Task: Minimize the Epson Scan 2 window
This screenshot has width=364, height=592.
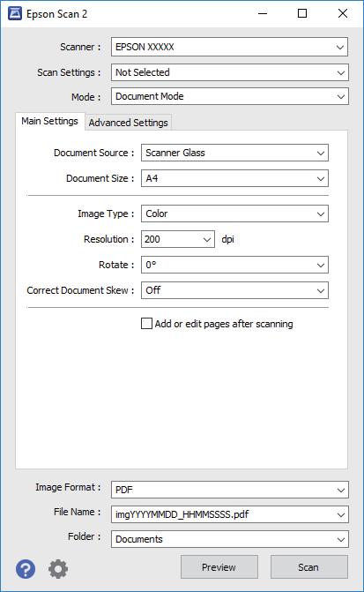Action: 263,13
